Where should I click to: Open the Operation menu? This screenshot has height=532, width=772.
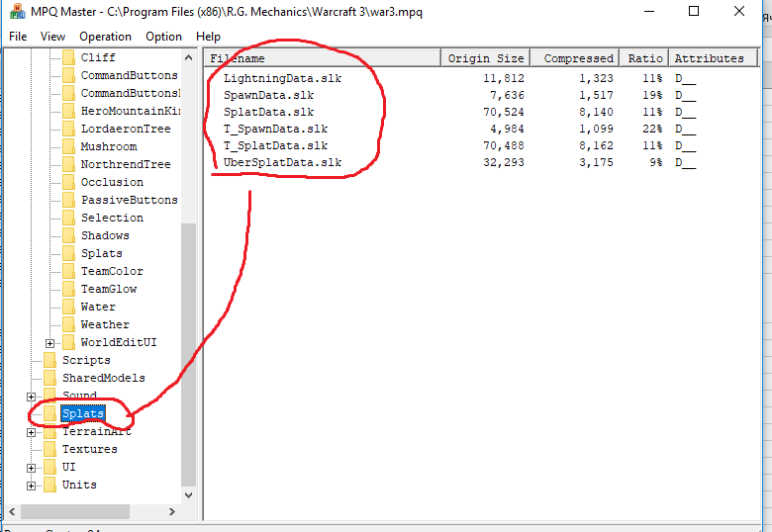click(105, 37)
